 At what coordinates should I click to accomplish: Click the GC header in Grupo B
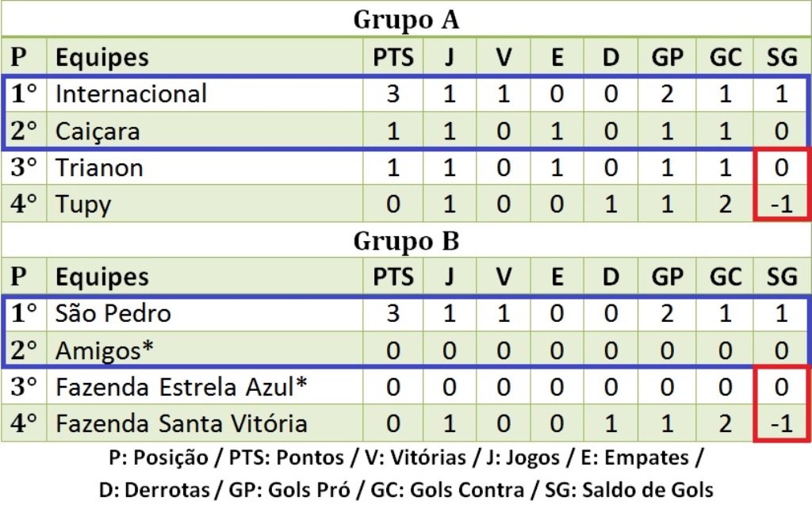coord(725,277)
